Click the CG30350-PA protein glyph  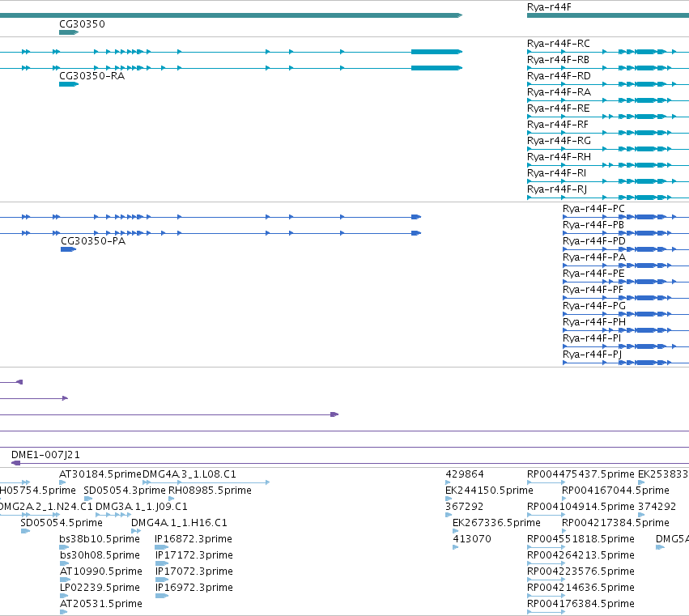[68, 249]
